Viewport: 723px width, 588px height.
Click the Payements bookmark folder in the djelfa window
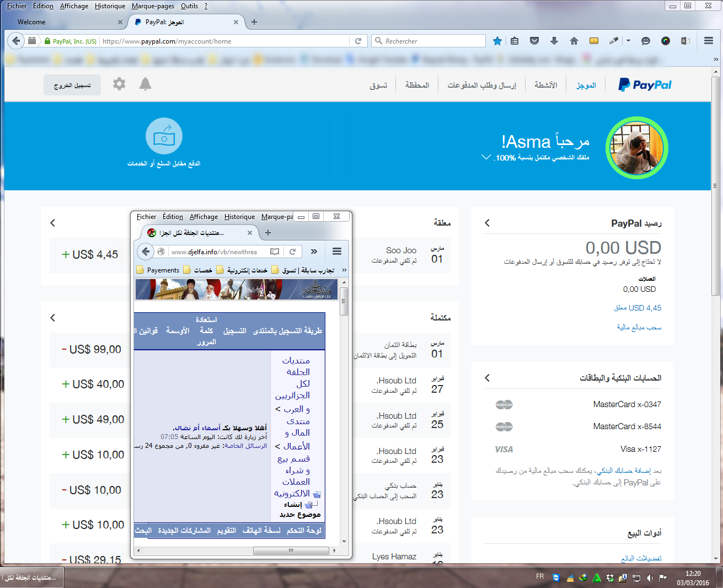(x=158, y=270)
